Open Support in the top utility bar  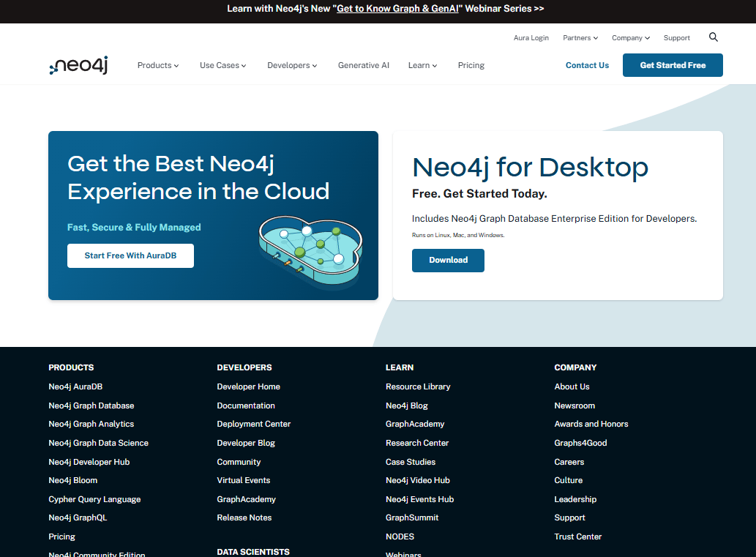(676, 37)
